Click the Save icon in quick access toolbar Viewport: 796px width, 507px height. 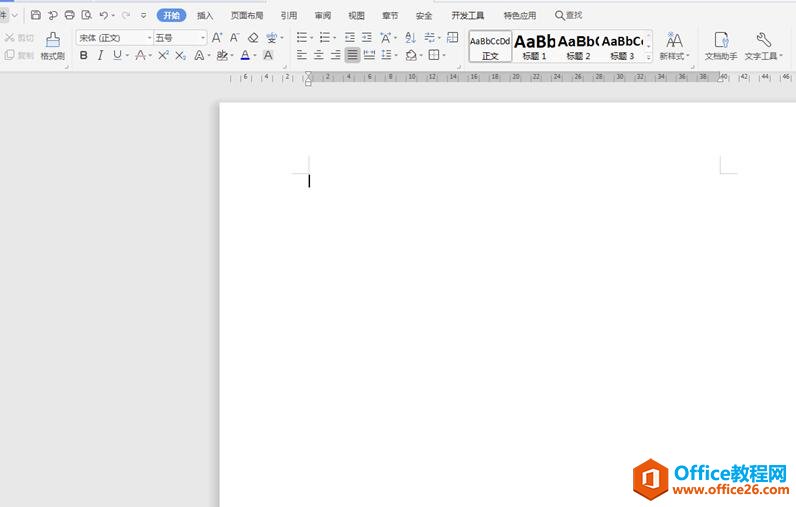pyautogui.click(x=36, y=16)
